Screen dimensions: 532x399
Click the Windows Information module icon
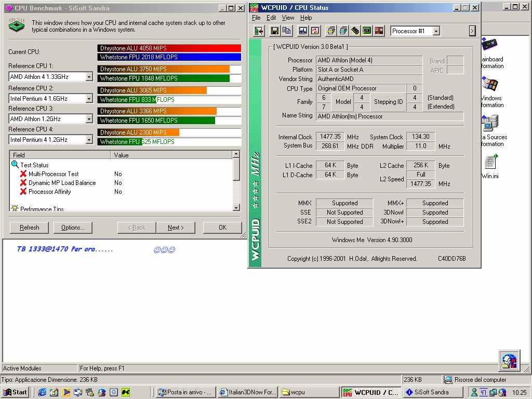pyautogui.click(x=489, y=84)
